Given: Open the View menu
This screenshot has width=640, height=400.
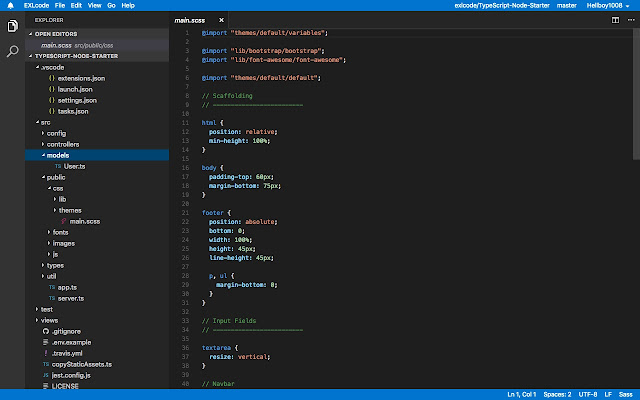Looking at the screenshot, I should point(93,5).
